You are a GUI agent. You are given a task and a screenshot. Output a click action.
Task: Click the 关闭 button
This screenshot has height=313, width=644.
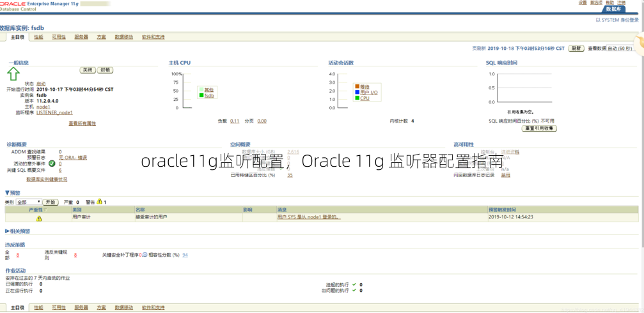click(88, 70)
